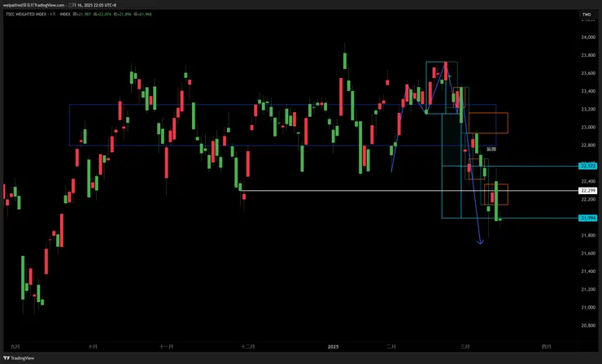Click the 23,000 price axis label
This screenshot has width=602, height=364.
588,128
